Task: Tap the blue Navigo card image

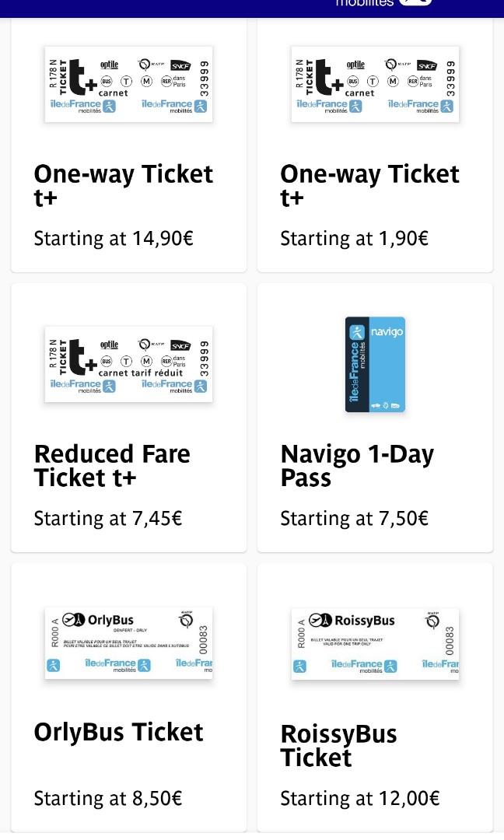Action: coord(375,364)
